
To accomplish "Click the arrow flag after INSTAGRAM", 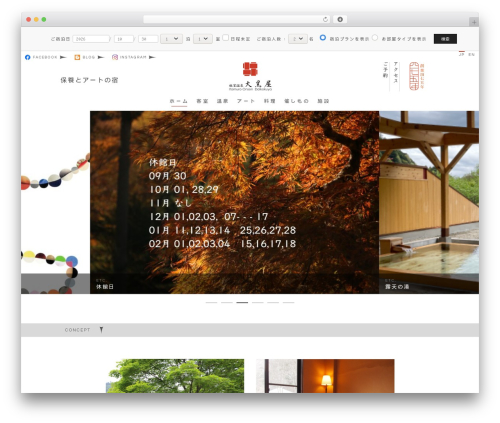I will 152,57.
